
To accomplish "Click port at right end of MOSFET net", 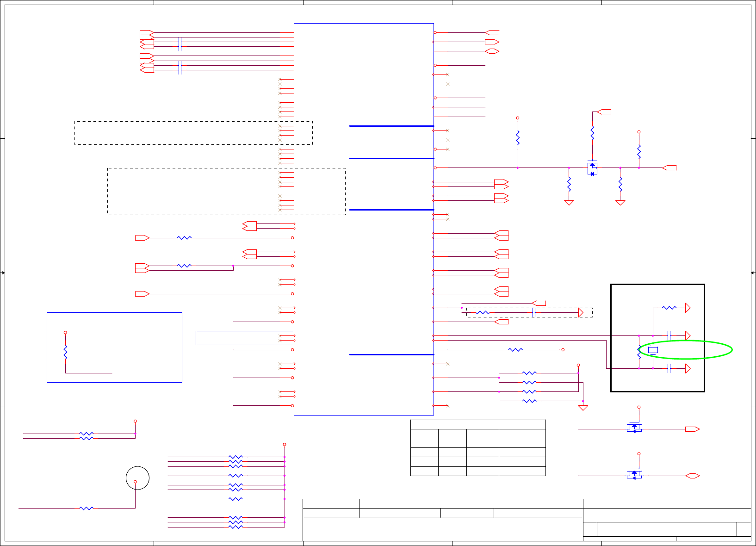I will pos(669,168).
